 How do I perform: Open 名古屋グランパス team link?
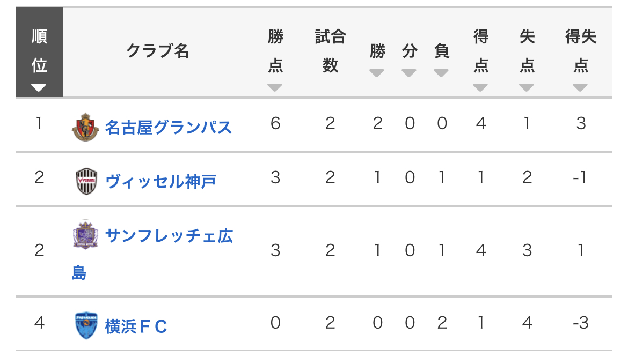168,127
